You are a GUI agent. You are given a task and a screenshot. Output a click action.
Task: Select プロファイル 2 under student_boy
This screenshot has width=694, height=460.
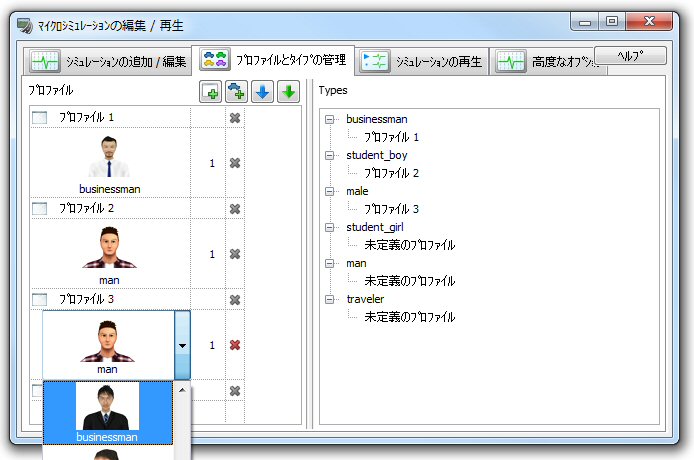391,173
